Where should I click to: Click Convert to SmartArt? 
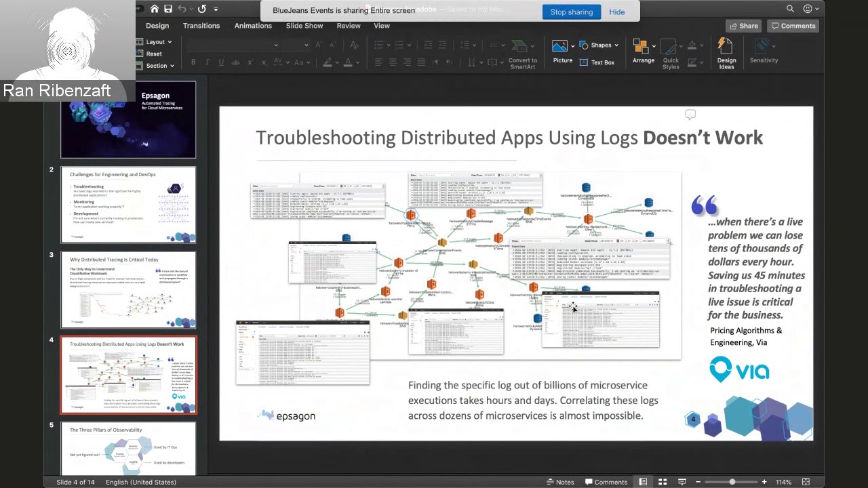pos(522,54)
